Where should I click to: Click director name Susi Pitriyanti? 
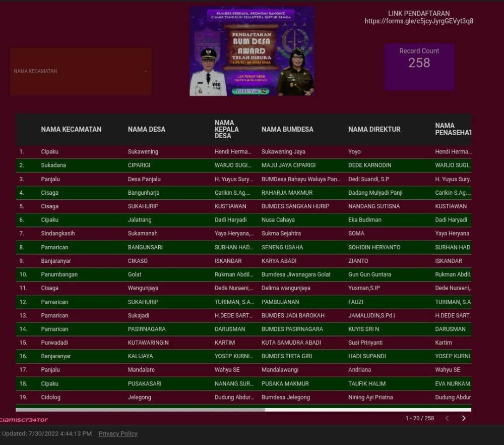click(365, 343)
